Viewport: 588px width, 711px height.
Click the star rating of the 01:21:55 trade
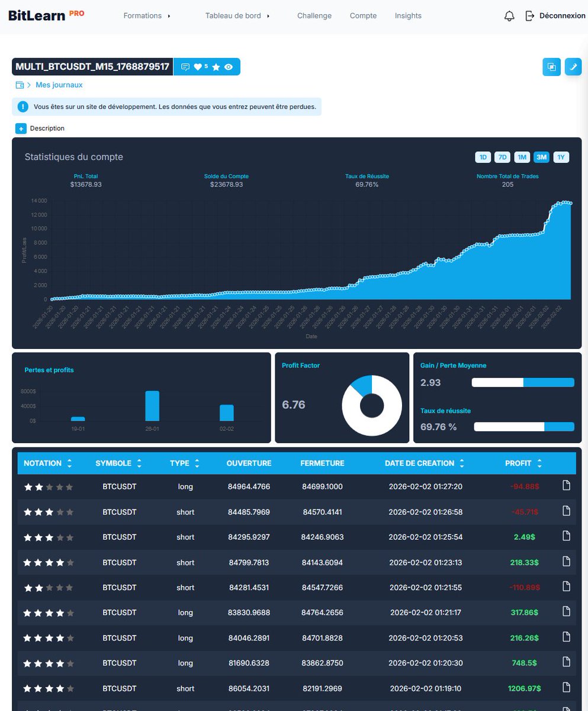49,588
